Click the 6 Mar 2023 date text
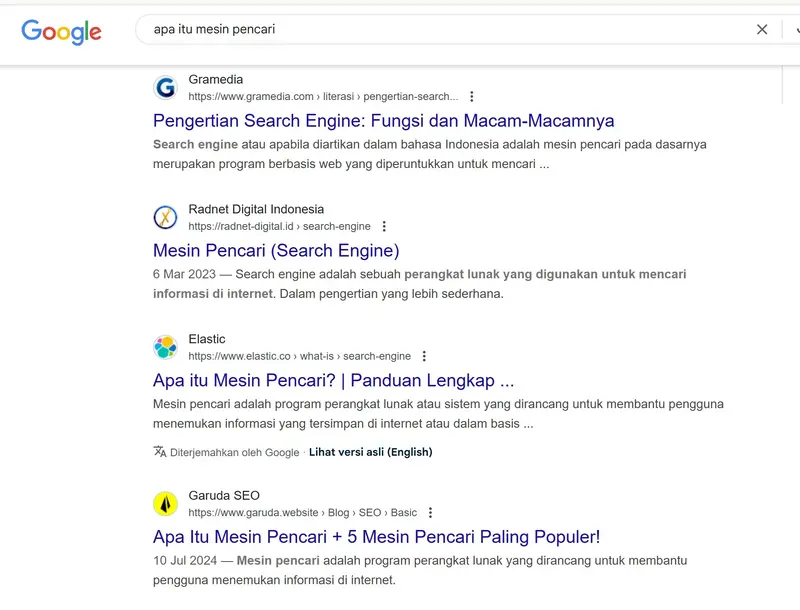The image size is (800, 610). point(184,274)
